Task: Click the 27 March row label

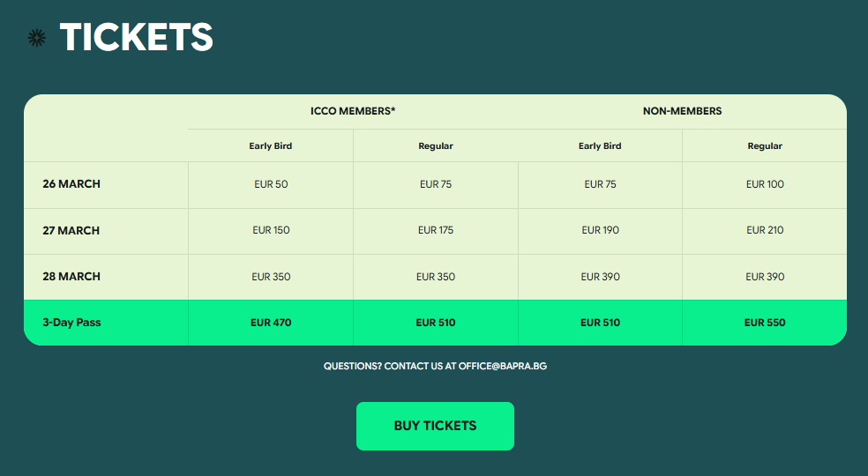Action: 71,231
